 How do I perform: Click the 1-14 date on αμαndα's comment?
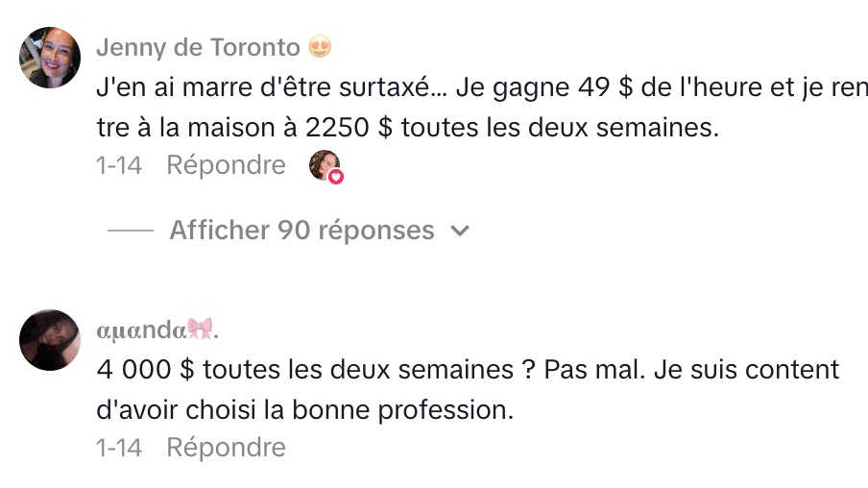[x=119, y=448]
